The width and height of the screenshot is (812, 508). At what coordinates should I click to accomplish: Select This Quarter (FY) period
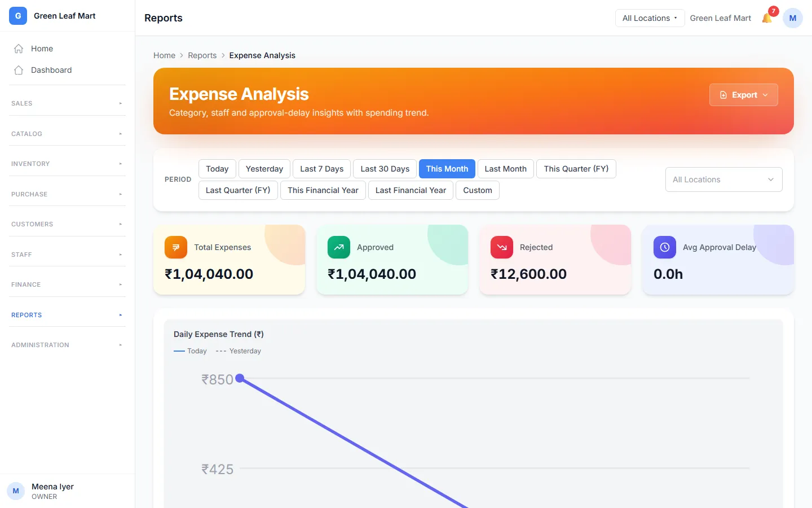click(x=576, y=169)
